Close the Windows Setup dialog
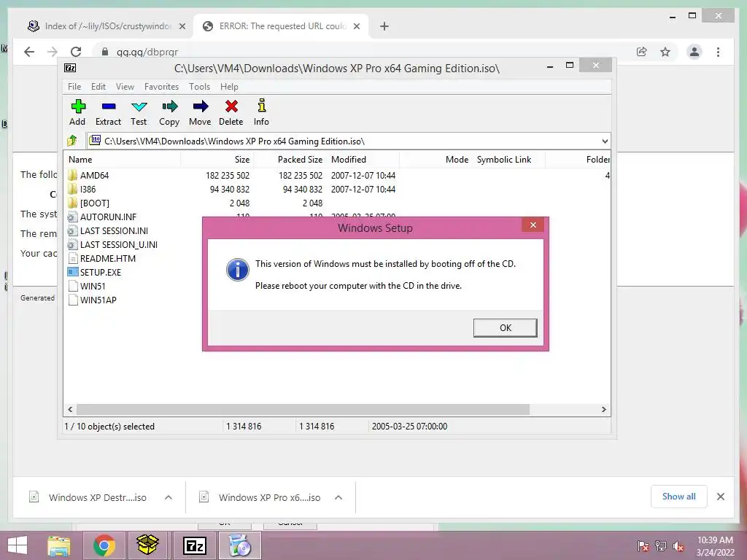Image resolution: width=747 pixels, height=560 pixels. [x=533, y=225]
